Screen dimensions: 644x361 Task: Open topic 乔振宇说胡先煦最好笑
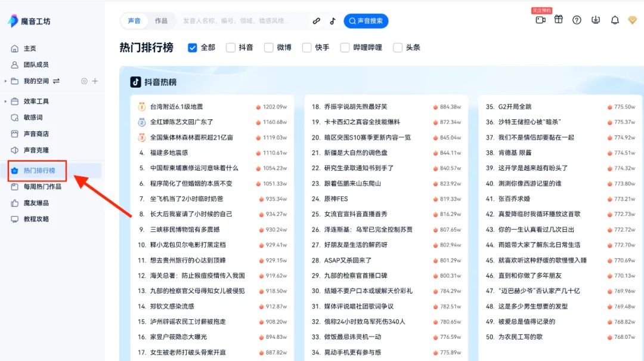coord(355,107)
